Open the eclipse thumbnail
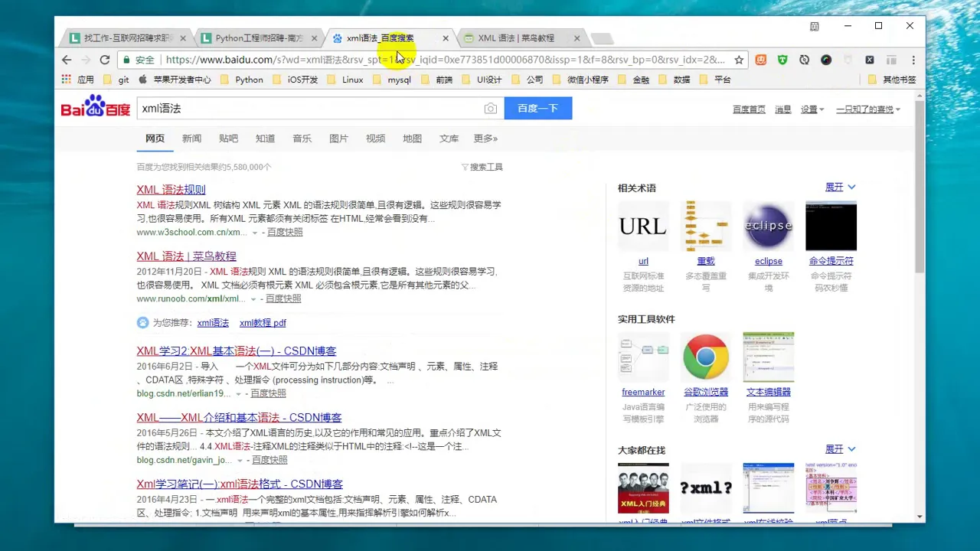The height and width of the screenshot is (551, 980). (x=768, y=226)
